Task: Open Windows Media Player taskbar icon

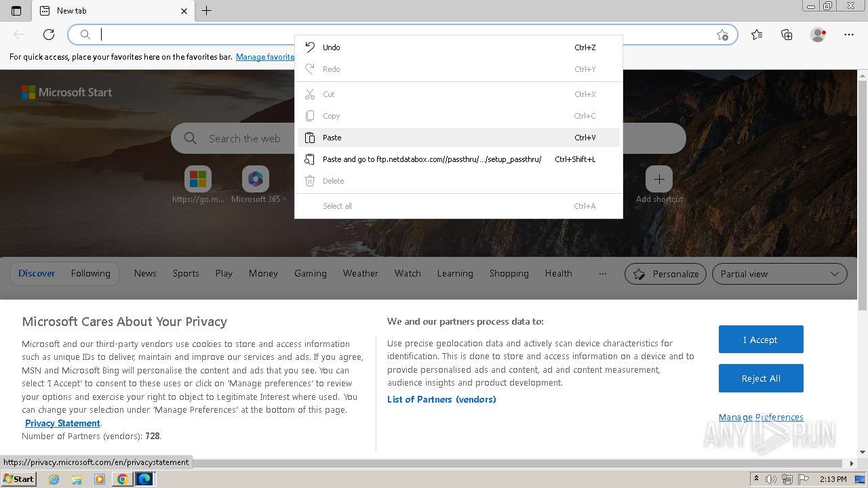Action: [100, 479]
